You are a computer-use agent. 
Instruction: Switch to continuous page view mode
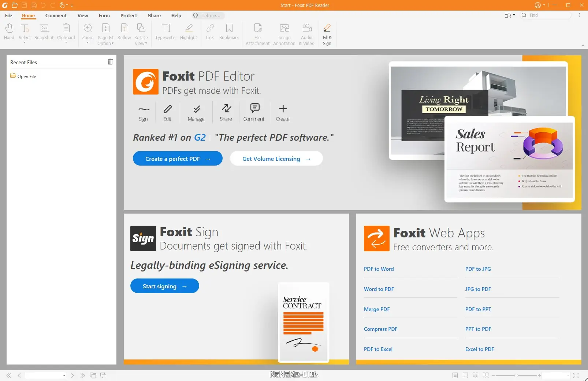click(465, 376)
